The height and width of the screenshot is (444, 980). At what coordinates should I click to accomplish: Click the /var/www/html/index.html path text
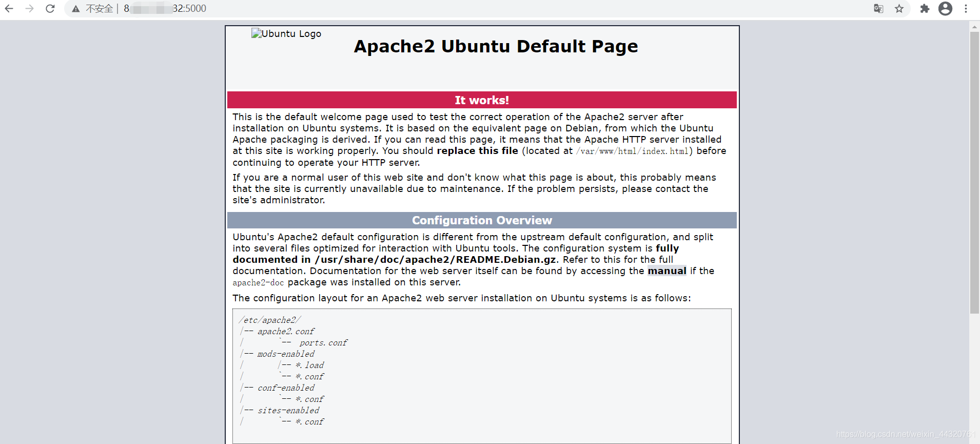tap(632, 151)
